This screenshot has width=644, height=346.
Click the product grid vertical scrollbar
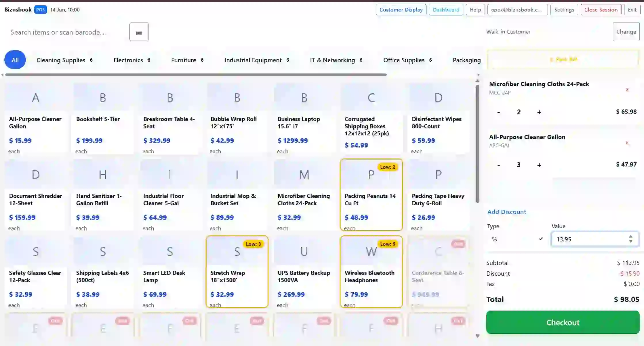pyautogui.click(x=477, y=143)
